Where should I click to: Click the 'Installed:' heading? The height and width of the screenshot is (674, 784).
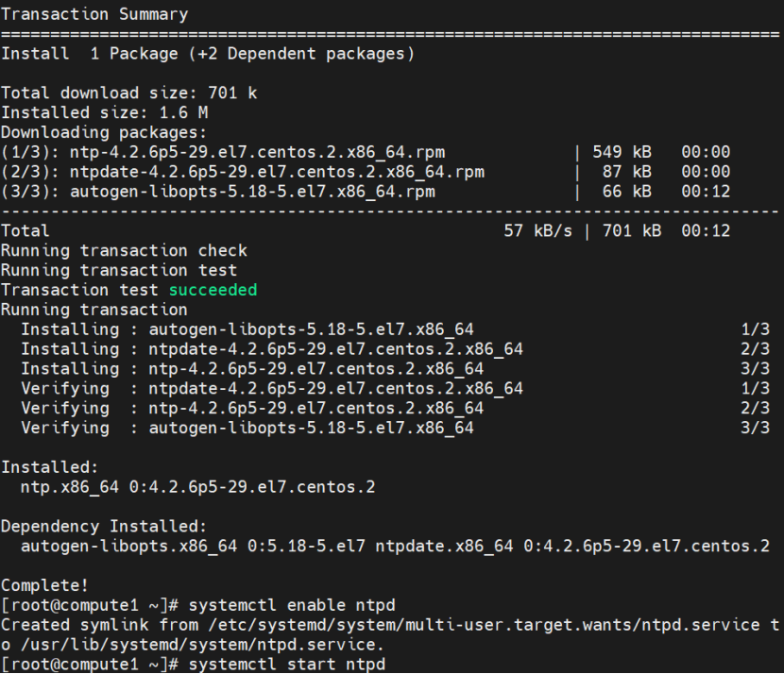(x=49, y=467)
